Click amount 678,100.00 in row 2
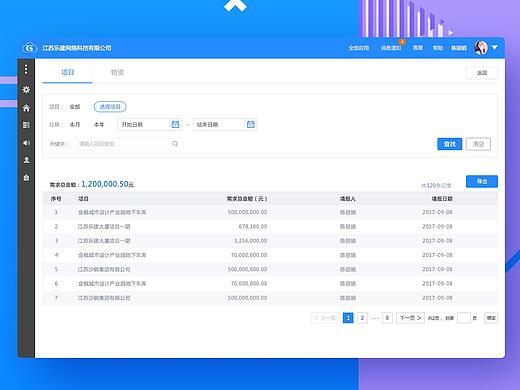Image resolution: width=520 pixels, height=390 pixels. 253,226
